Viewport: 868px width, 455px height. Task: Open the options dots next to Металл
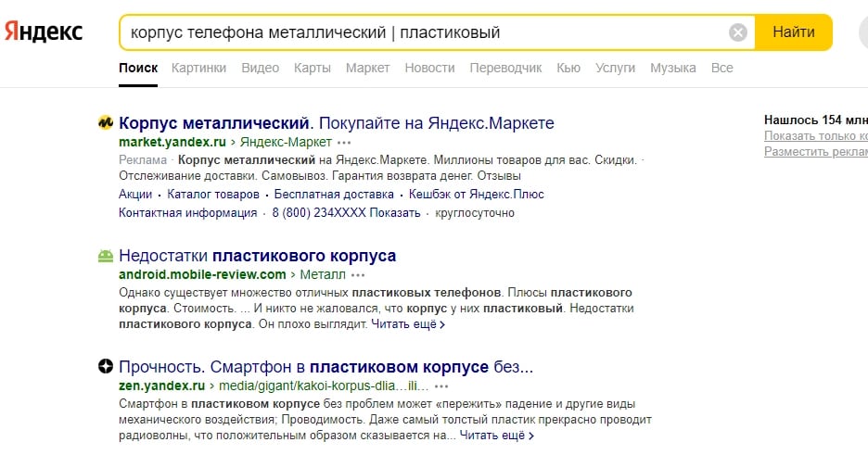(358, 275)
